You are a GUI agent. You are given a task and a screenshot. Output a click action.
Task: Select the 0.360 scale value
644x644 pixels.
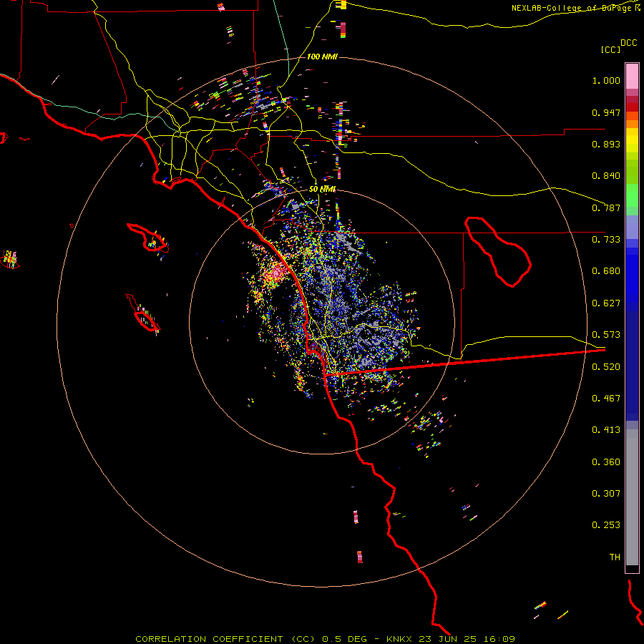[x=606, y=462]
